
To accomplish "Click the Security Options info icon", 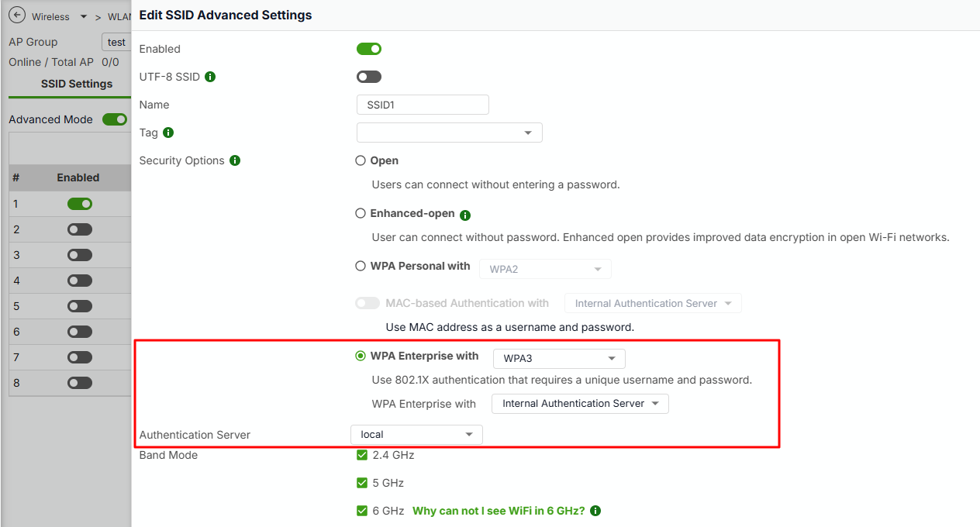I will point(235,160).
